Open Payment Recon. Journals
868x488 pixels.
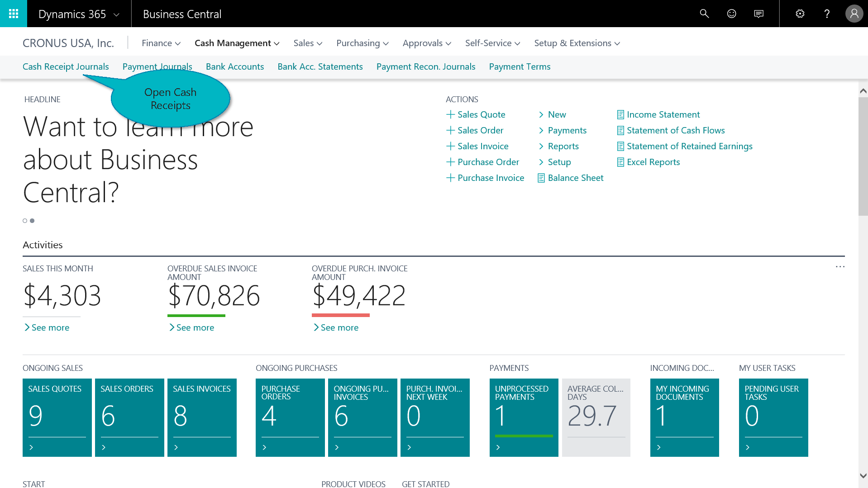(x=425, y=66)
